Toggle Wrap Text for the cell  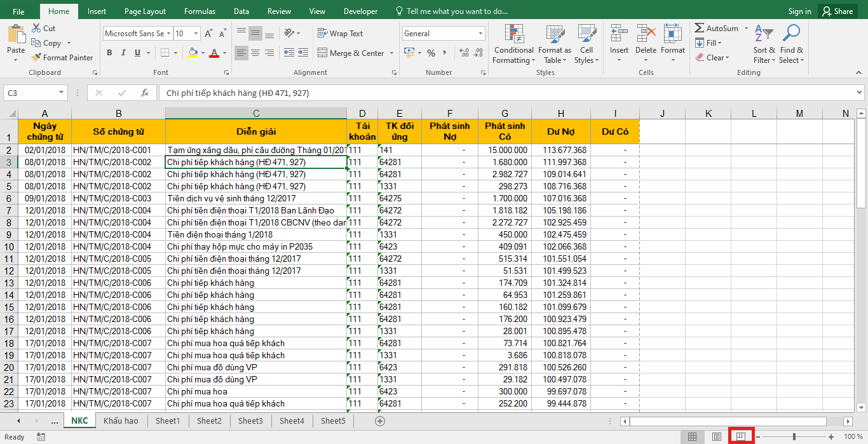[x=340, y=34]
